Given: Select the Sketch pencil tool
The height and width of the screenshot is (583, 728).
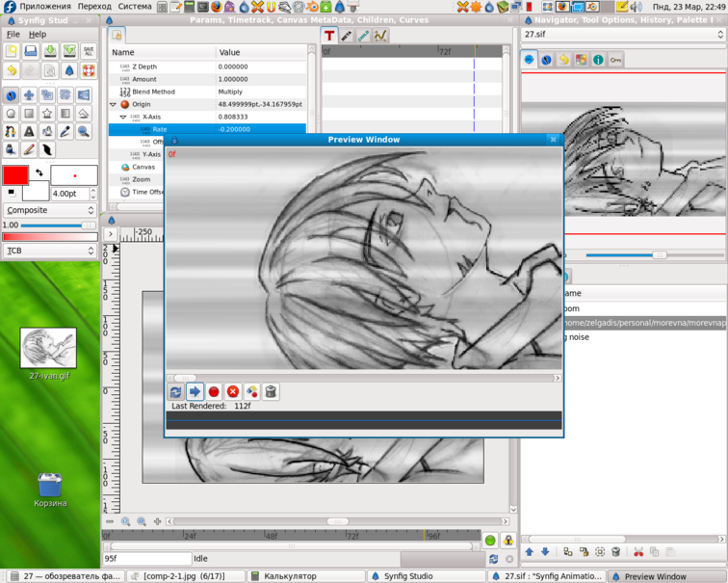Looking at the screenshot, I should pos(29,149).
